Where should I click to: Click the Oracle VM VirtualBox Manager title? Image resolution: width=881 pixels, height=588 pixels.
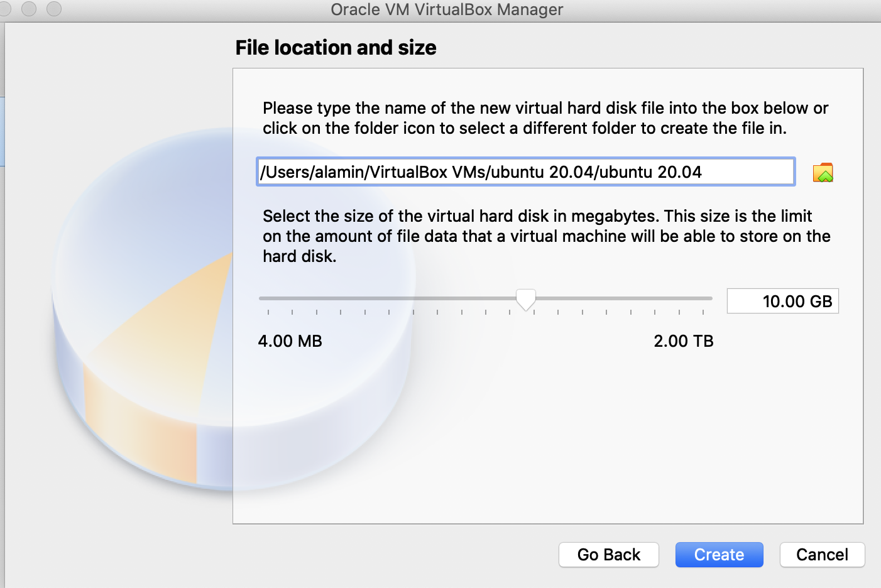pyautogui.click(x=447, y=9)
